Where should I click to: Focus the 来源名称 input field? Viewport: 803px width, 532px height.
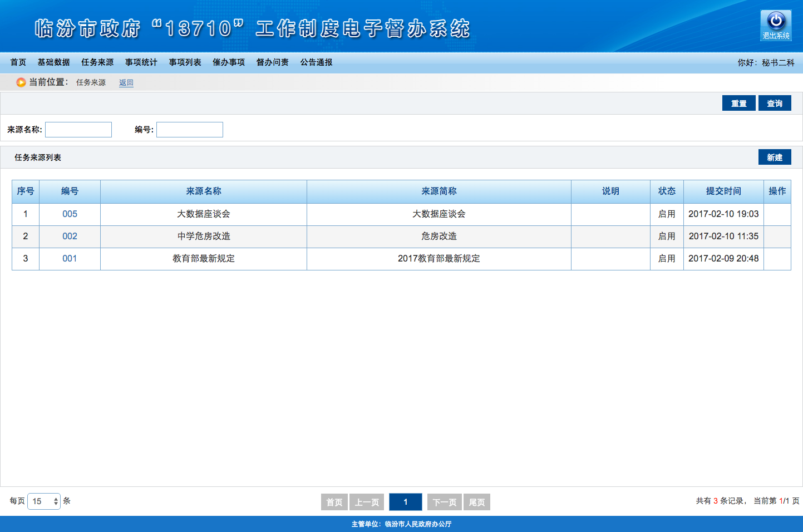point(78,130)
